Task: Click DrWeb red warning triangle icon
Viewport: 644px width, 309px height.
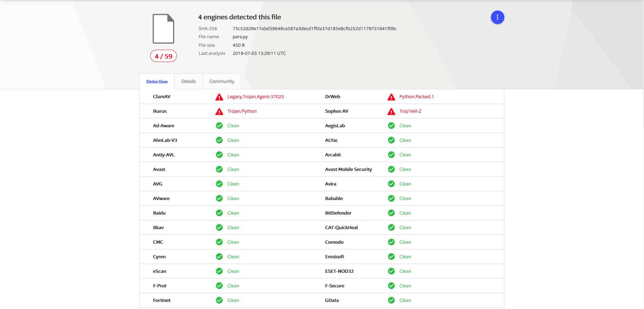Action: (391, 97)
